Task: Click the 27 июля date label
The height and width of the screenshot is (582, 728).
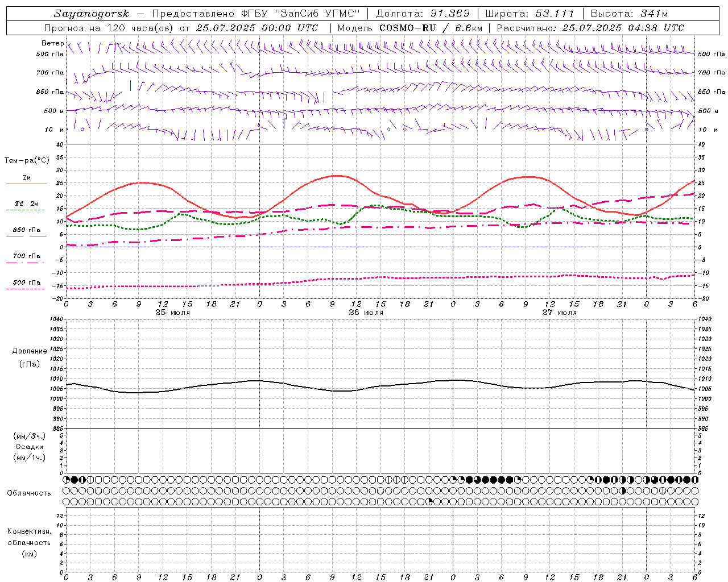Action: (x=560, y=313)
